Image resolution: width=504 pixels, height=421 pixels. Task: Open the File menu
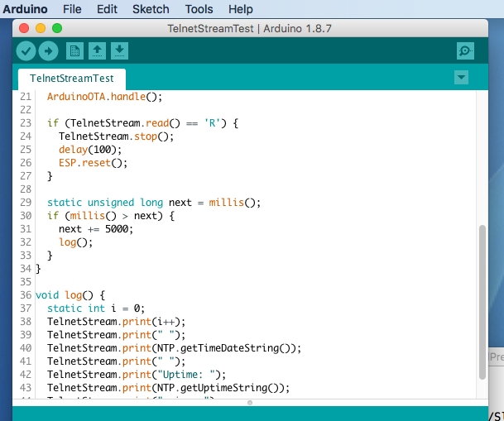pos(72,9)
